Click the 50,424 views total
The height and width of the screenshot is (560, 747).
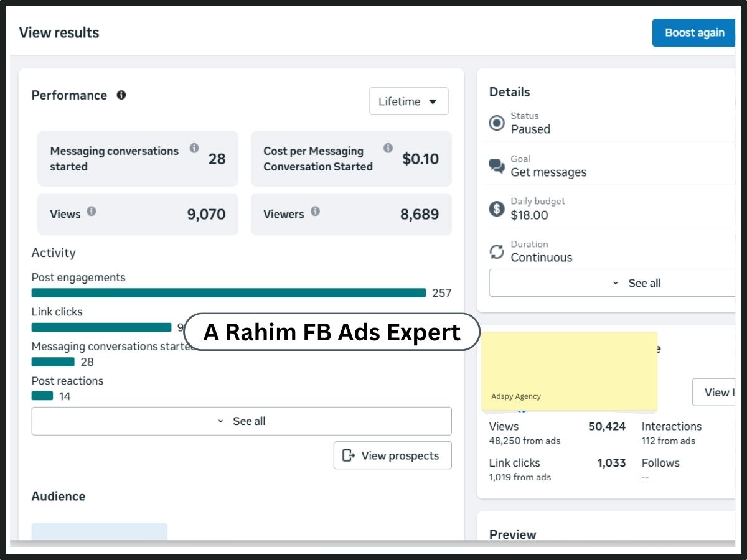pyautogui.click(x=607, y=427)
